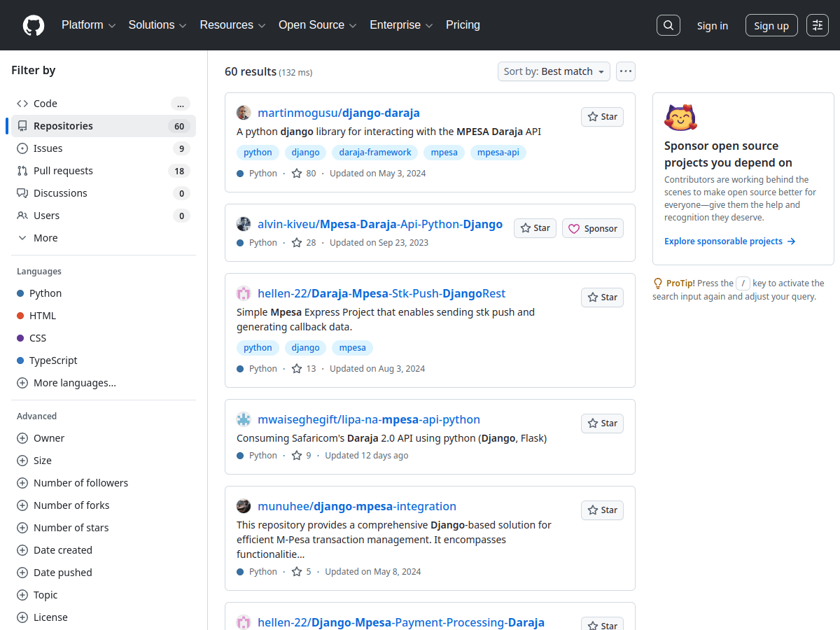Screen dimensions: 840x630
Task: Open the GitHub logo home link
Action: [34, 25]
